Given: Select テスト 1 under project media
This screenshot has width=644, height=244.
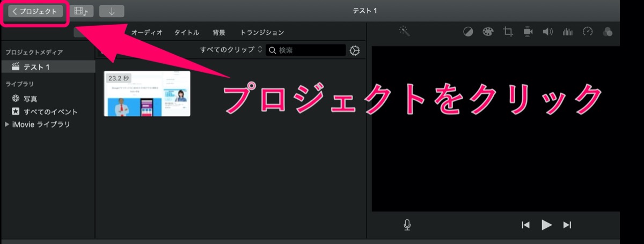Looking at the screenshot, I should point(48,67).
